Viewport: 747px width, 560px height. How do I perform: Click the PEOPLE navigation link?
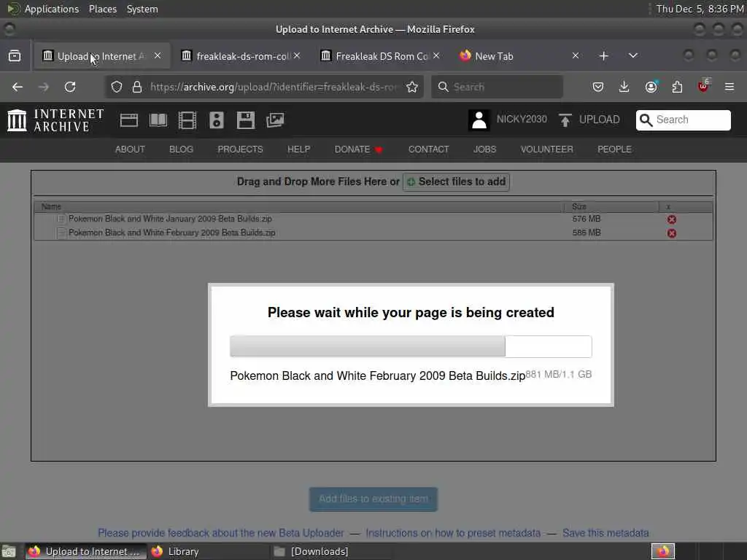pos(614,149)
